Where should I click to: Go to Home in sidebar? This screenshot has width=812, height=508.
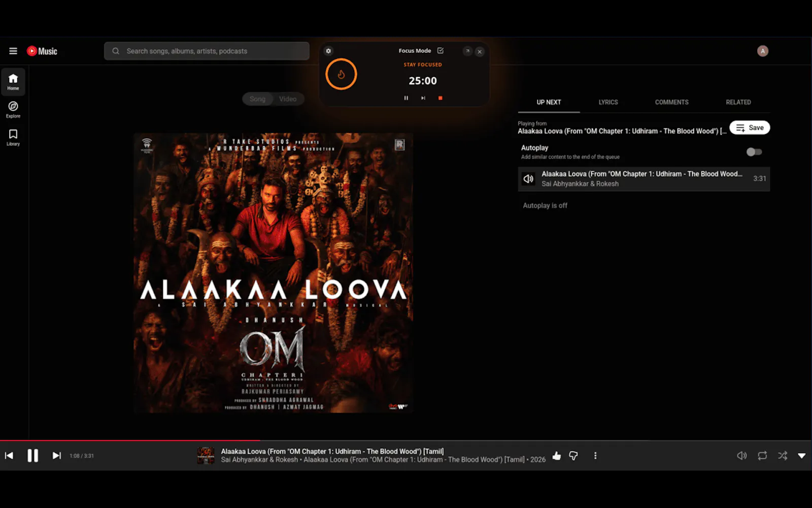(x=13, y=82)
